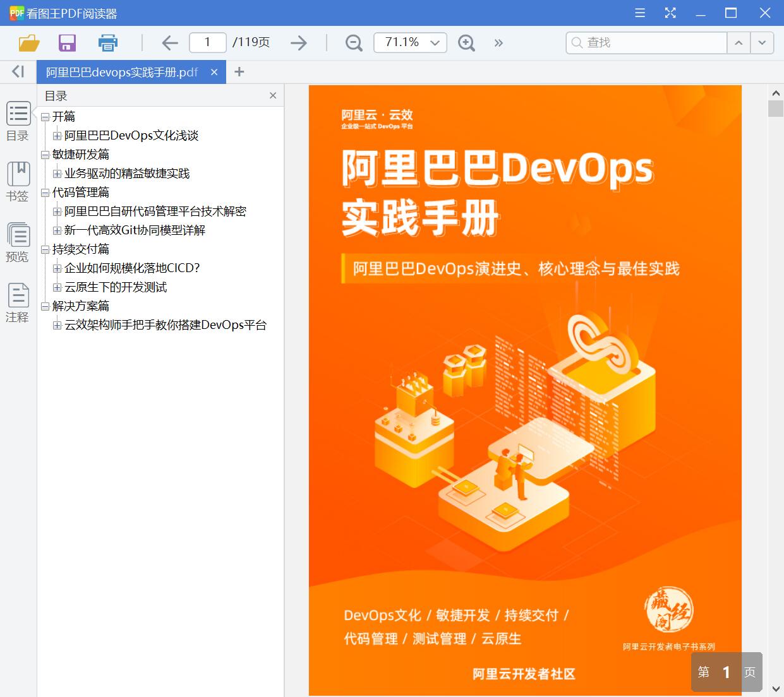Jump to 解决方案篇 chapter
Image resolution: width=784 pixels, height=697 pixels.
(x=81, y=306)
